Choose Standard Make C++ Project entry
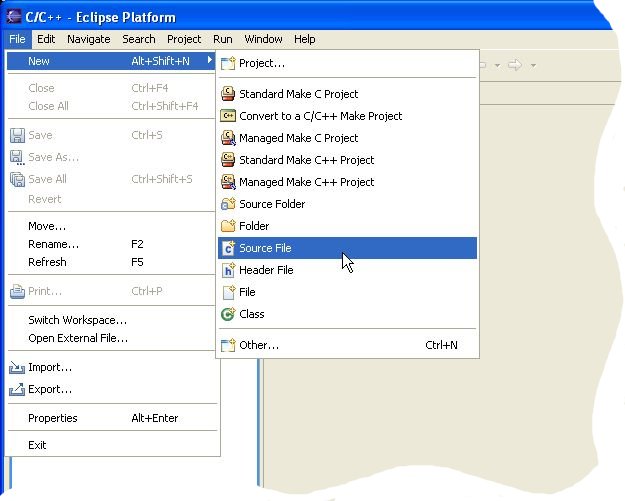 point(306,160)
